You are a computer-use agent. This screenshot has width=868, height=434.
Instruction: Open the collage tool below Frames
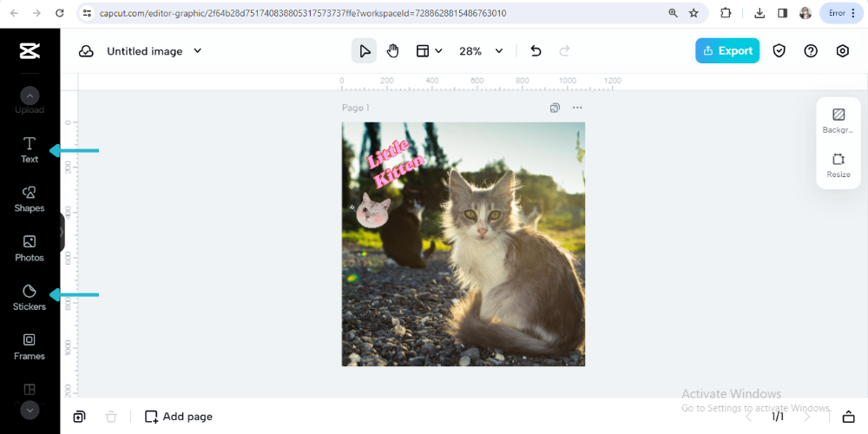(30, 389)
